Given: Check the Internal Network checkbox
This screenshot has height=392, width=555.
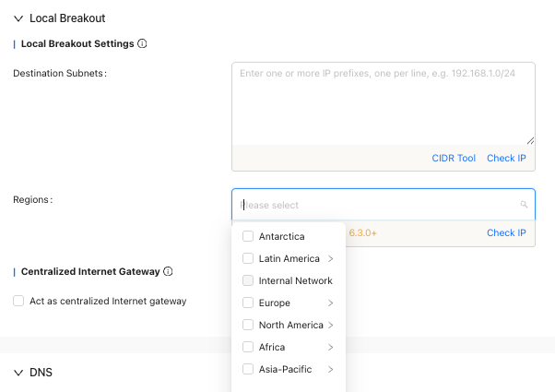Looking at the screenshot, I should pyautogui.click(x=248, y=280).
